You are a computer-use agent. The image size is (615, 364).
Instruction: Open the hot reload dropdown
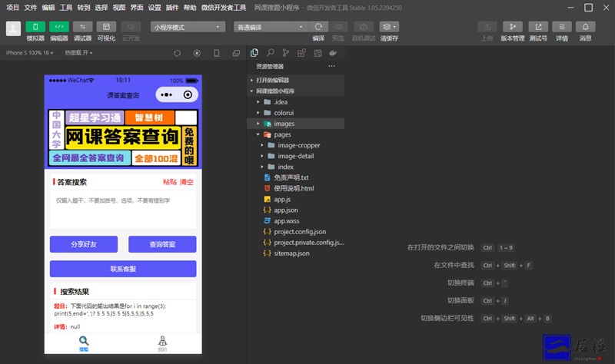78,52
